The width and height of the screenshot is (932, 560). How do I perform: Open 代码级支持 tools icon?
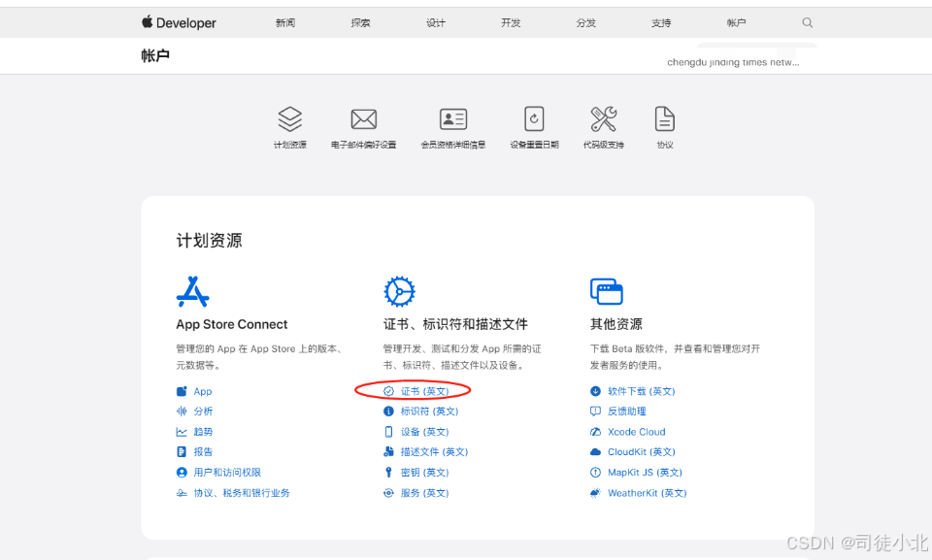coord(603,119)
